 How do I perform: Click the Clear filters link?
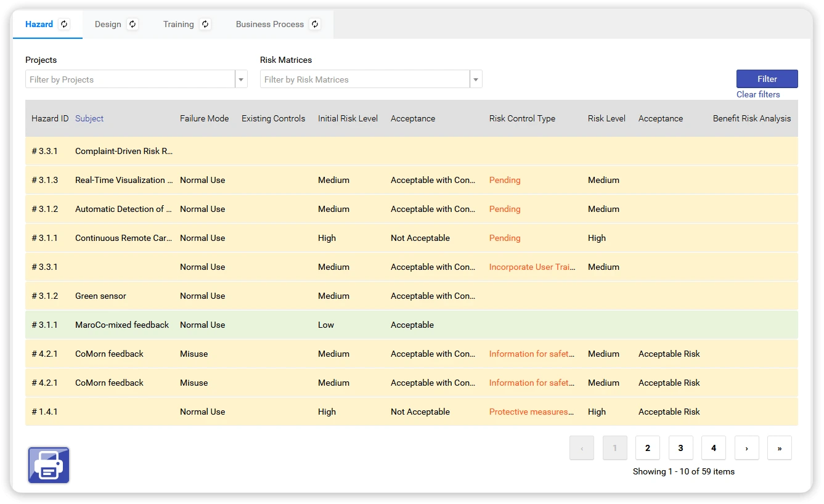(758, 94)
